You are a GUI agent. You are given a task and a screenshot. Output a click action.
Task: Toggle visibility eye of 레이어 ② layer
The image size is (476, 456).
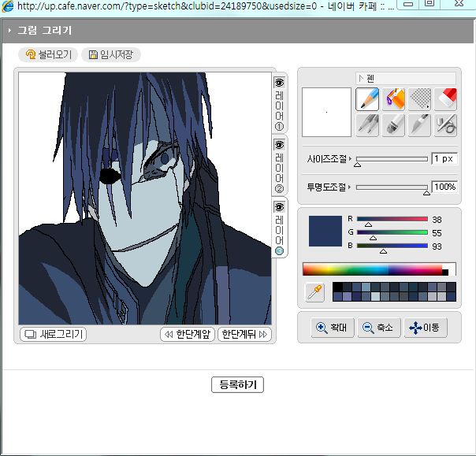279,145
